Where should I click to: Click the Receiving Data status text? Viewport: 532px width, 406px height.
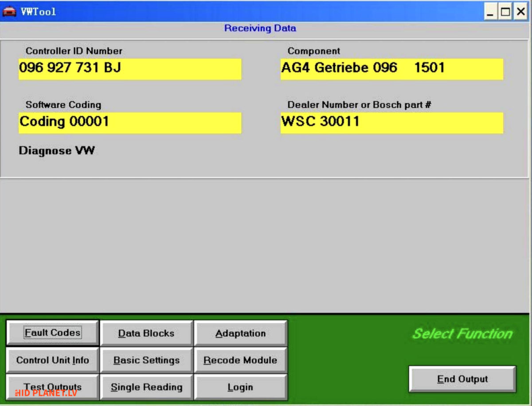tap(261, 28)
